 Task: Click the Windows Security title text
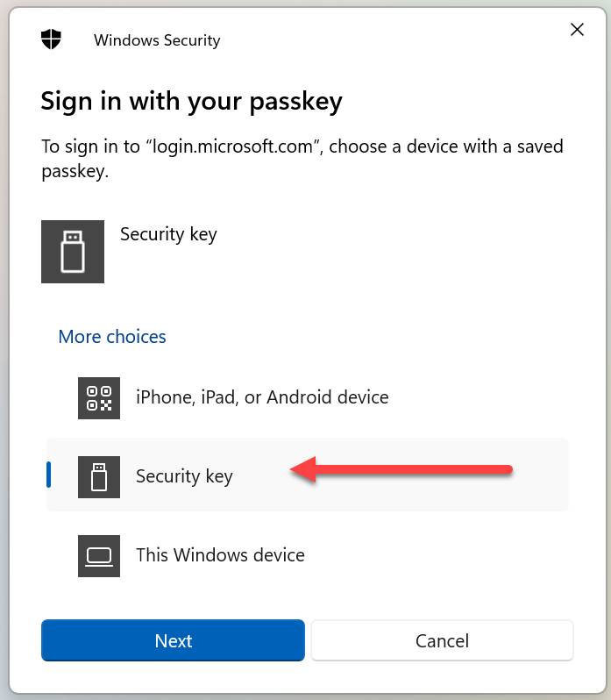(157, 40)
